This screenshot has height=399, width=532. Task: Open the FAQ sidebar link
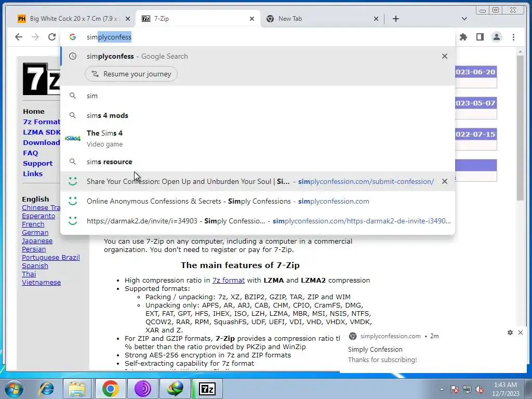(x=31, y=153)
